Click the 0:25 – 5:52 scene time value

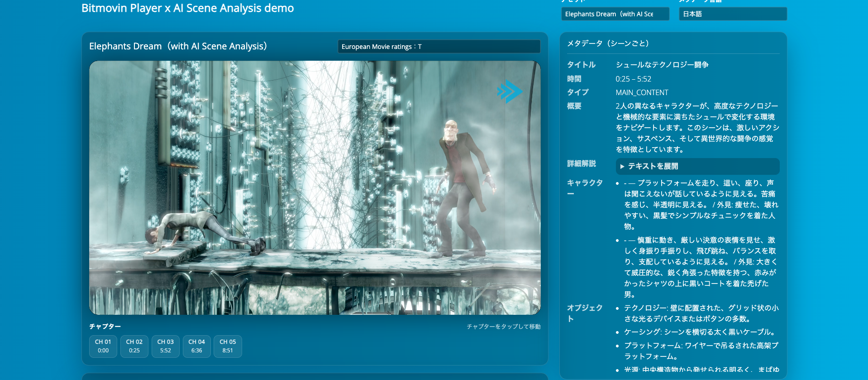click(x=633, y=79)
